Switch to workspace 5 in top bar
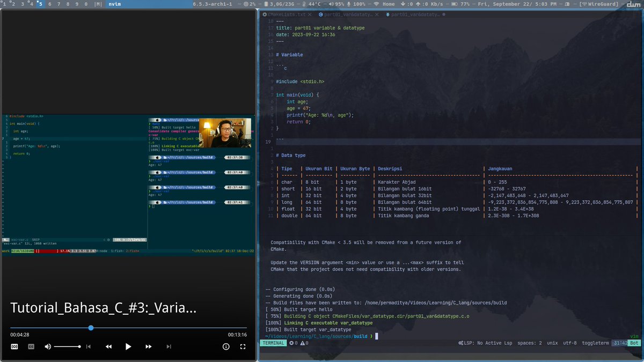This screenshot has height=362, width=644. point(40,4)
